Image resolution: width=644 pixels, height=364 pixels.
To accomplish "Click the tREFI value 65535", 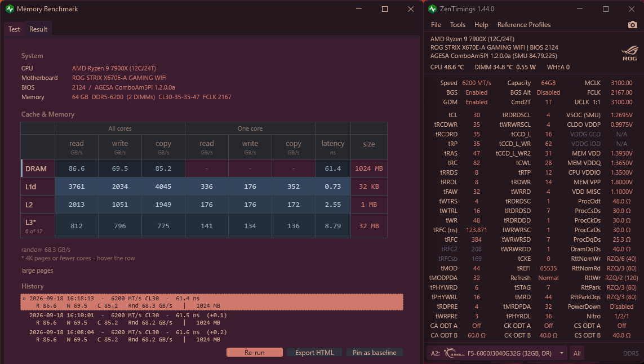I will [x=548, y=268].
